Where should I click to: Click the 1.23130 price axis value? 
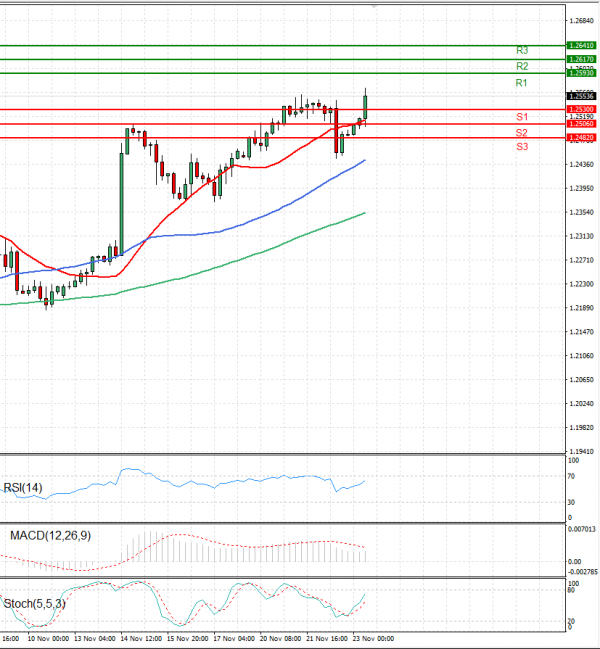(581, 236)
